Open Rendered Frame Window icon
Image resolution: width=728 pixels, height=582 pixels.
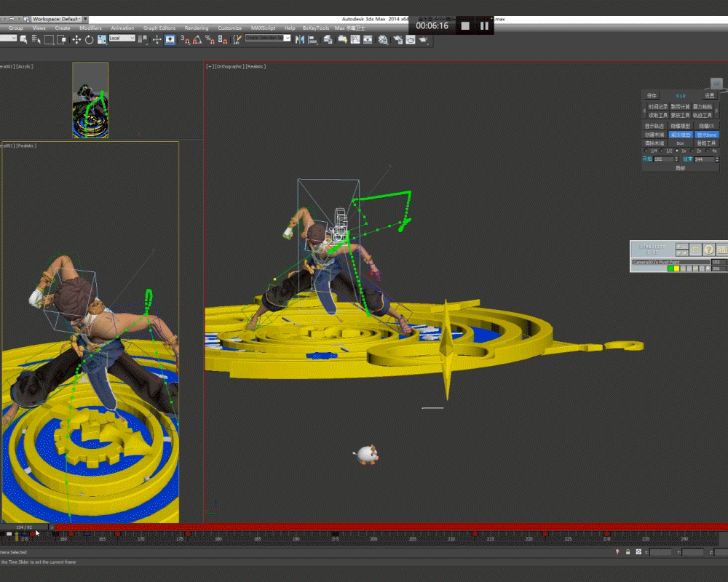click(411, 40)
